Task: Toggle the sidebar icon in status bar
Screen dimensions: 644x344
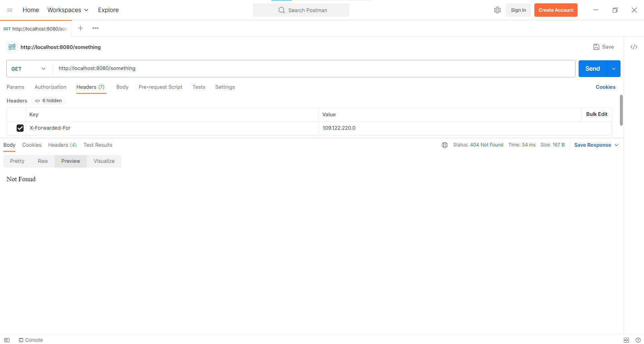Action: pyautogui.click(x=7, y=340)
